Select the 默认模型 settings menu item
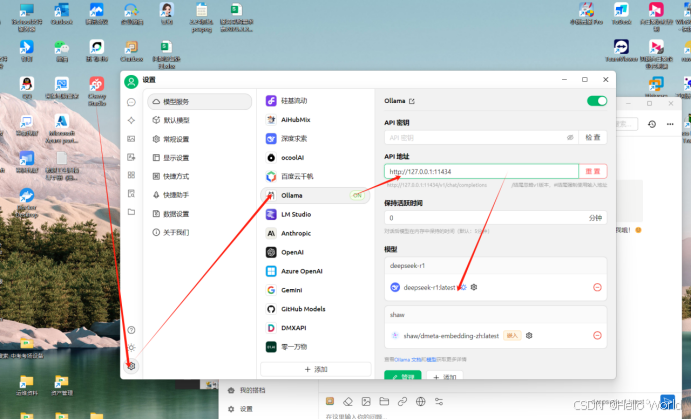This screenshot has height=419, width=691. [200, 120]
